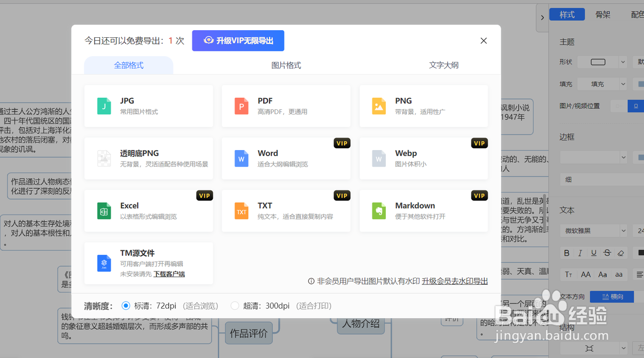
Task: Click the border color swatch
Action: point(640,158)
